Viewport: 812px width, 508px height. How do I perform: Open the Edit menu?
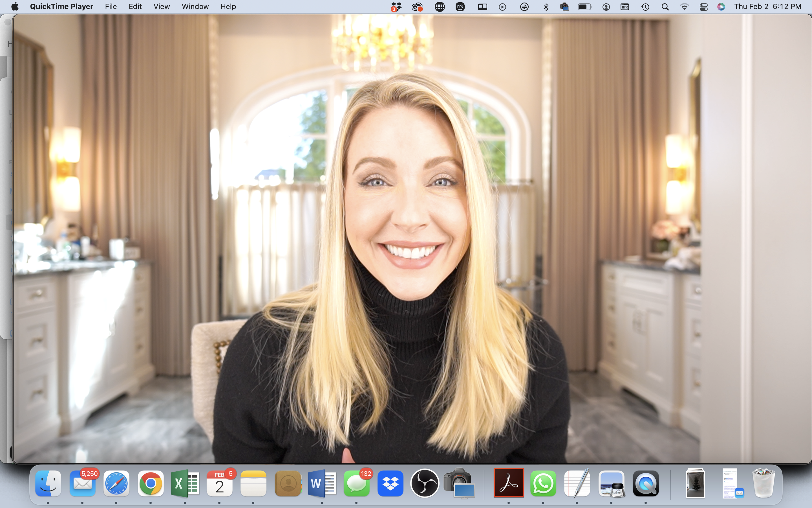135,7
